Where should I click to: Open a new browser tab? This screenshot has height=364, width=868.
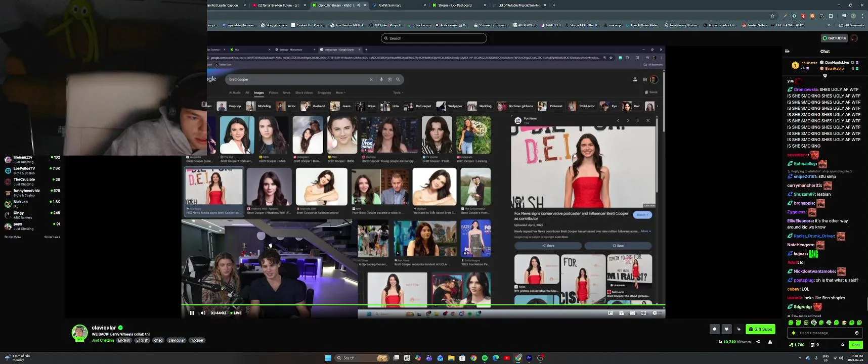point(554,5)
